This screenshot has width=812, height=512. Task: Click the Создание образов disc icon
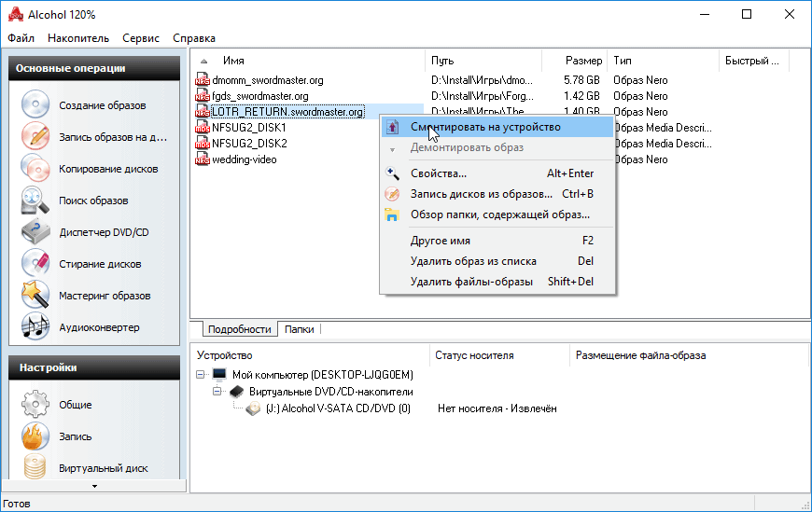[x=35, y=105]
